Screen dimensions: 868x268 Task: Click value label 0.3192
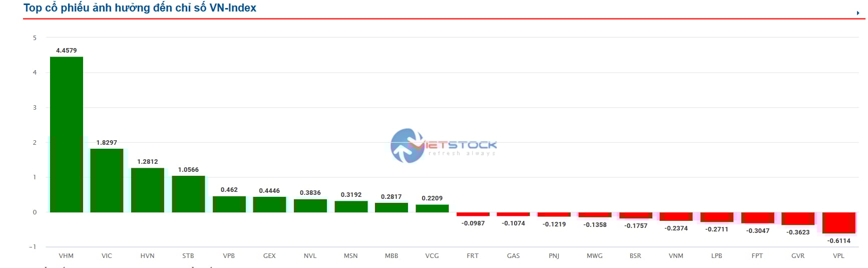coord(351,195)
